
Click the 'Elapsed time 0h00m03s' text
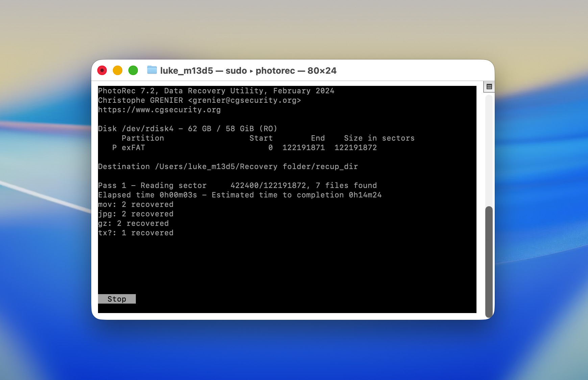point(147,195)
